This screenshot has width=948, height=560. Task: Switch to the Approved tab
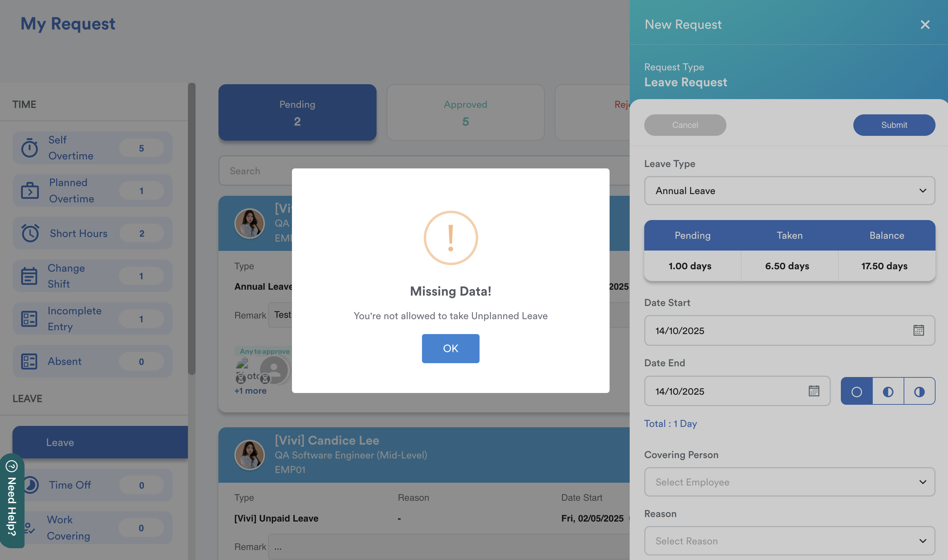(x=465, y=113)
